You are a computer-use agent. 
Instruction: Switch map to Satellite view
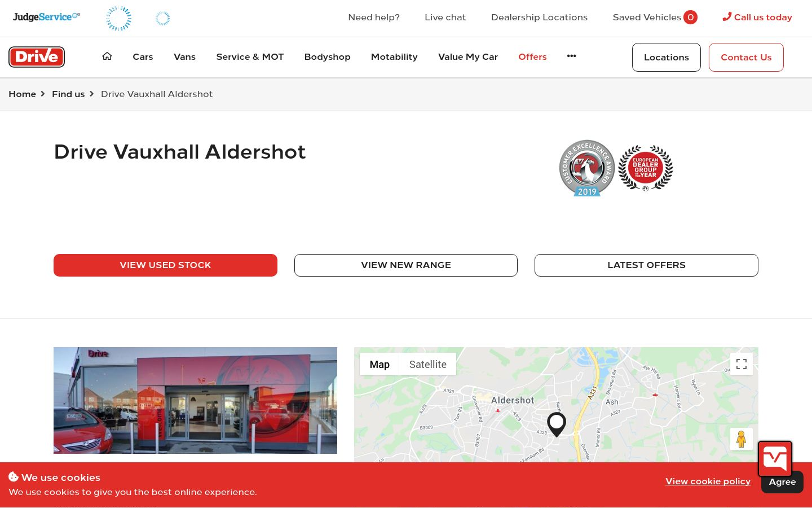[x=427, y=365]
